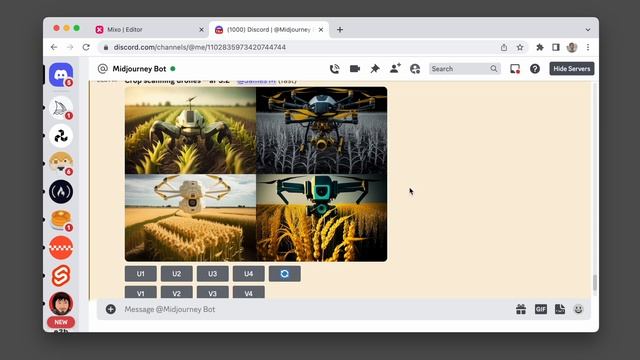
Task: Click the discord.com address bar URL
Action: point(200,47)
